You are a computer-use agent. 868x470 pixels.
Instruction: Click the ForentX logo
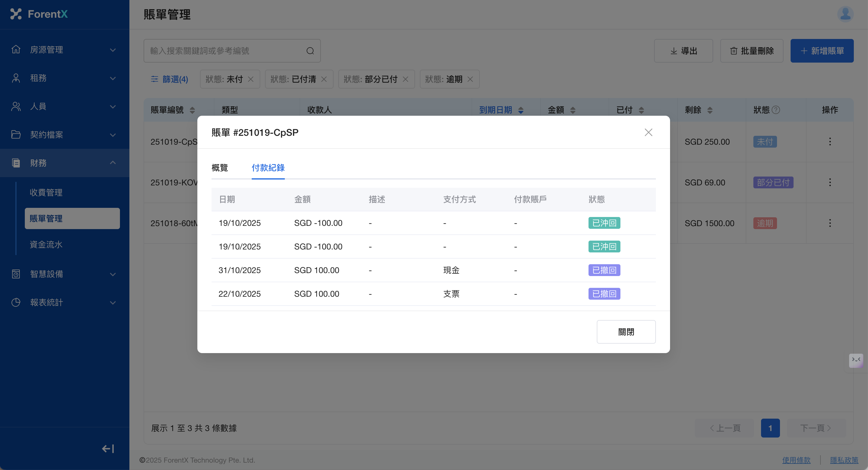tap(39, 14)
